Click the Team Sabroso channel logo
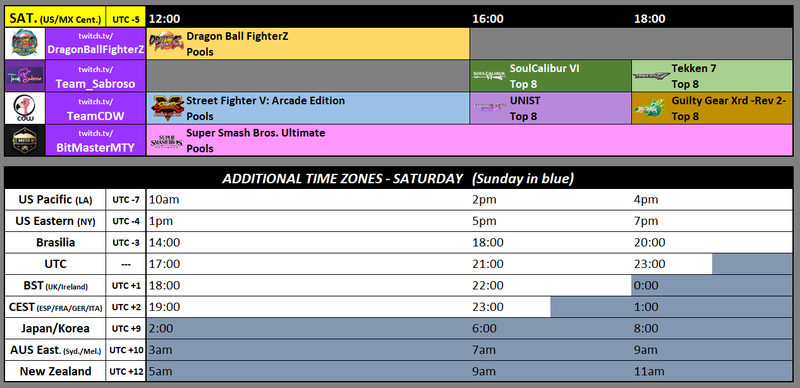 25,76
